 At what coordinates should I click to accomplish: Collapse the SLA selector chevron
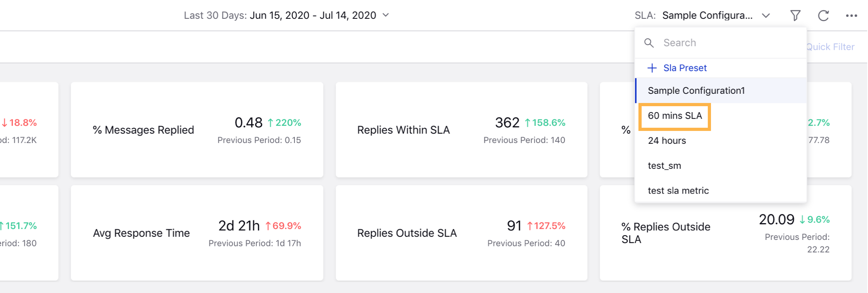tap(766, 16)
